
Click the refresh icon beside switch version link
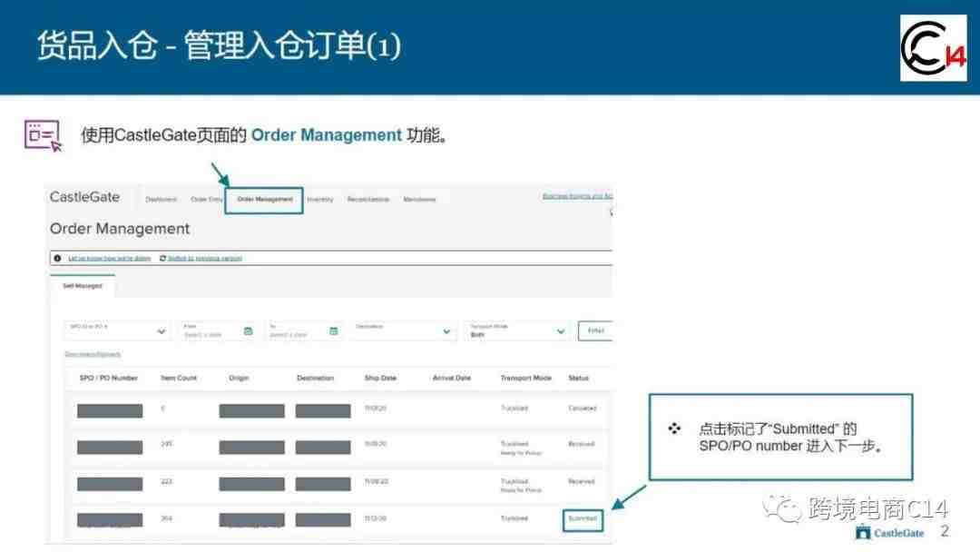(x=162, y=258)
